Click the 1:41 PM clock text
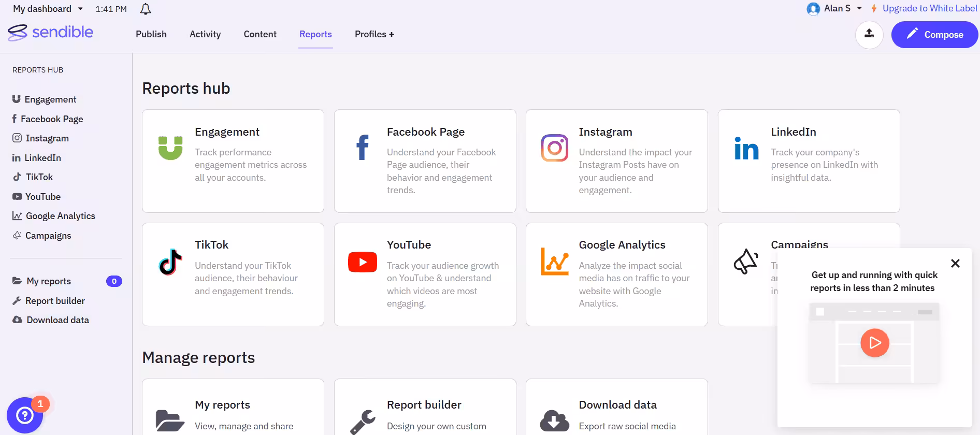 (x=111, y=9)
